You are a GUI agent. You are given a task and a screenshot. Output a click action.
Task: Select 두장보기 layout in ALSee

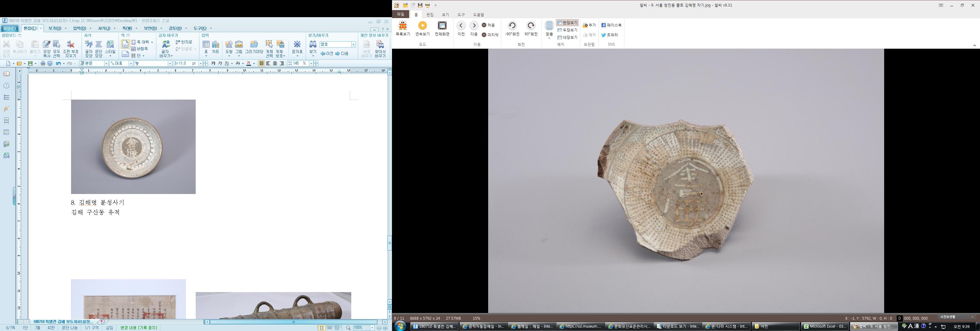click(x=567, y=30)
